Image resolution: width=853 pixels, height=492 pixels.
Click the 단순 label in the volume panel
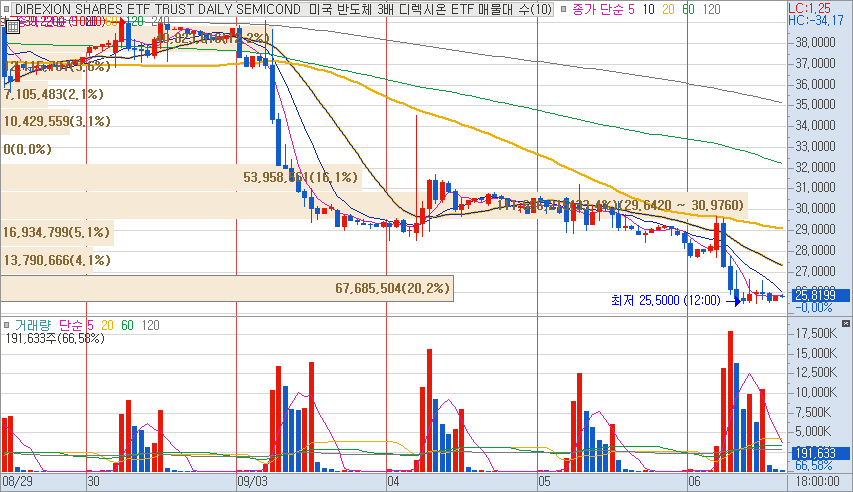pyautogui.click(x=70, y=325)
